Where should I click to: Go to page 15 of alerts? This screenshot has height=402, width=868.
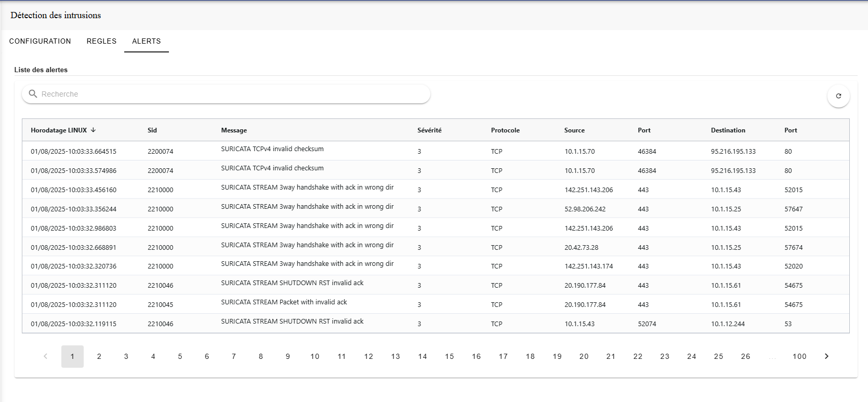point(450,356)
